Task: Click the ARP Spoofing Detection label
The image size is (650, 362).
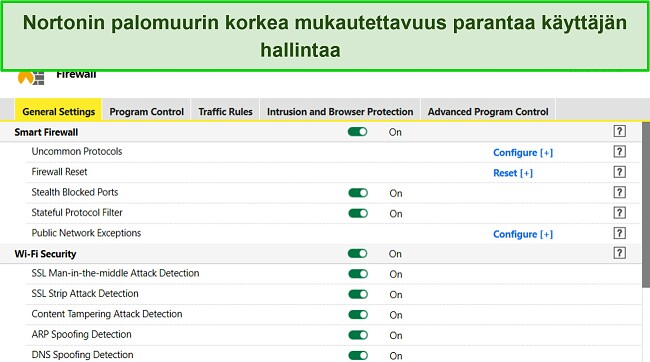Action: tap(81, 334)
